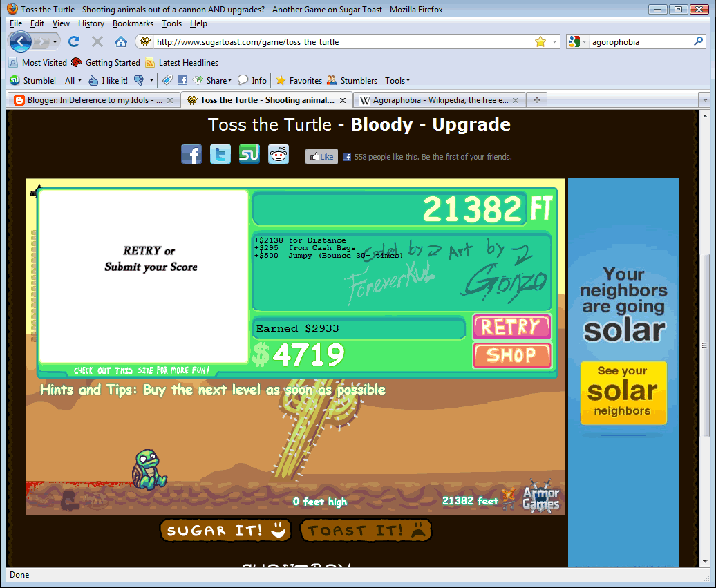
Task: Expand the StumbleUpon Share dropdown
Action: pyautogui.click(x=212, y=80)
